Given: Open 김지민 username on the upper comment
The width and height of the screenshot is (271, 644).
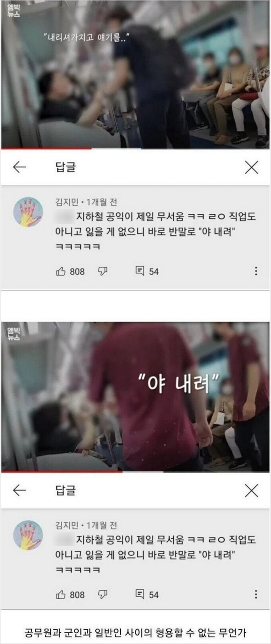Looking at the screenshot, I should [x=66, y=202].
